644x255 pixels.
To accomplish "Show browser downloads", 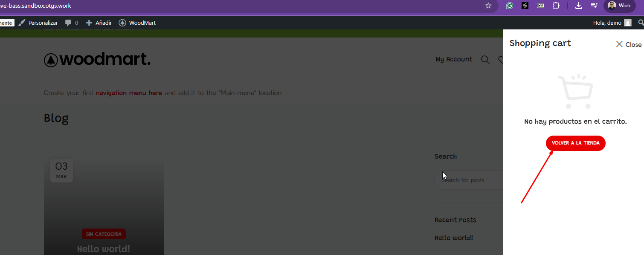I will pyautogui.click(x=579, y=6).
